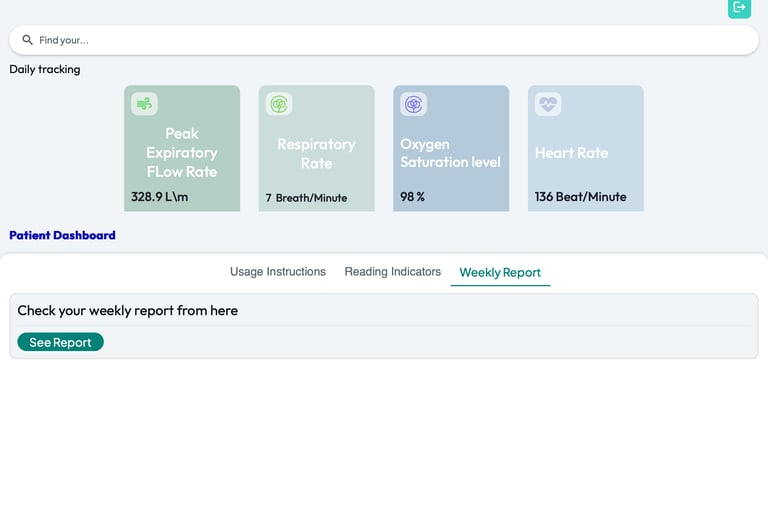768x512 pixels.
Task: Click the logout icon at top right
Action: pos(739,8)
